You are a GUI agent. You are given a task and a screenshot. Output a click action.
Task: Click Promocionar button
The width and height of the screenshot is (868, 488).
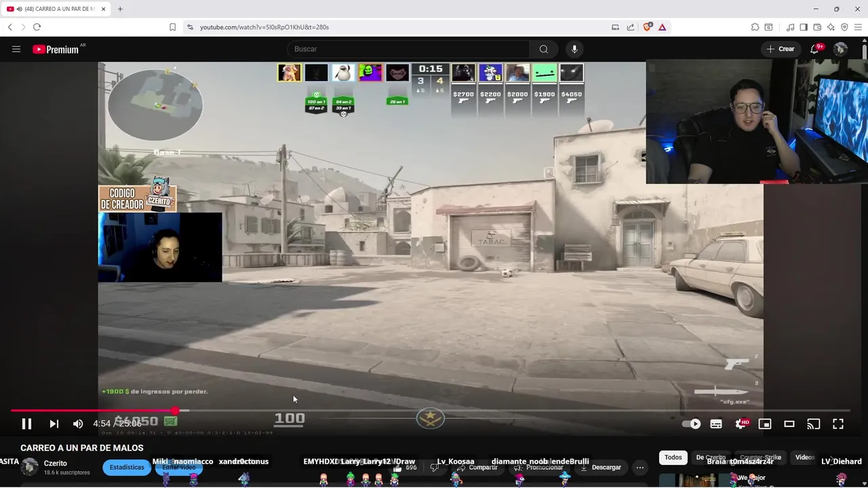538,467
